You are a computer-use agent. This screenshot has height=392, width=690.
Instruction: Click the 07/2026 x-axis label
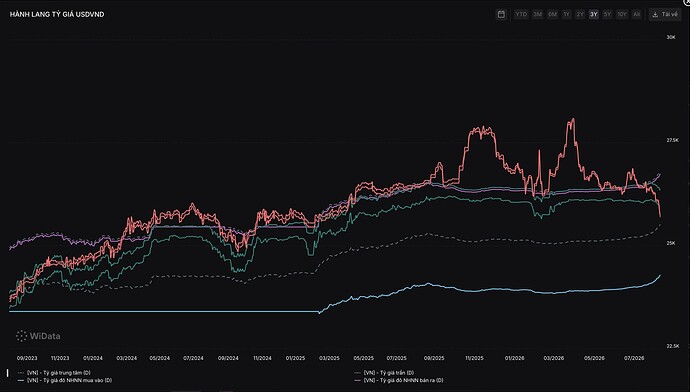tap(634, 358)
